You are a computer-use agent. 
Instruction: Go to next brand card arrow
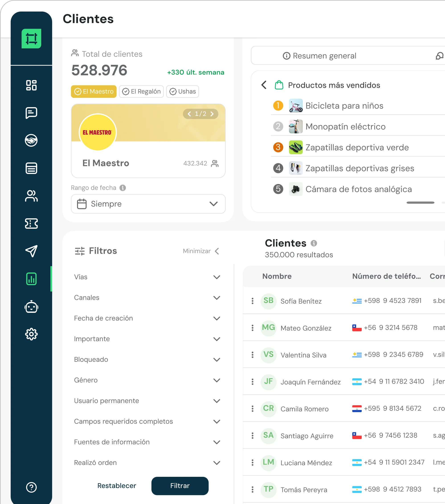click(x=212, y=114)
